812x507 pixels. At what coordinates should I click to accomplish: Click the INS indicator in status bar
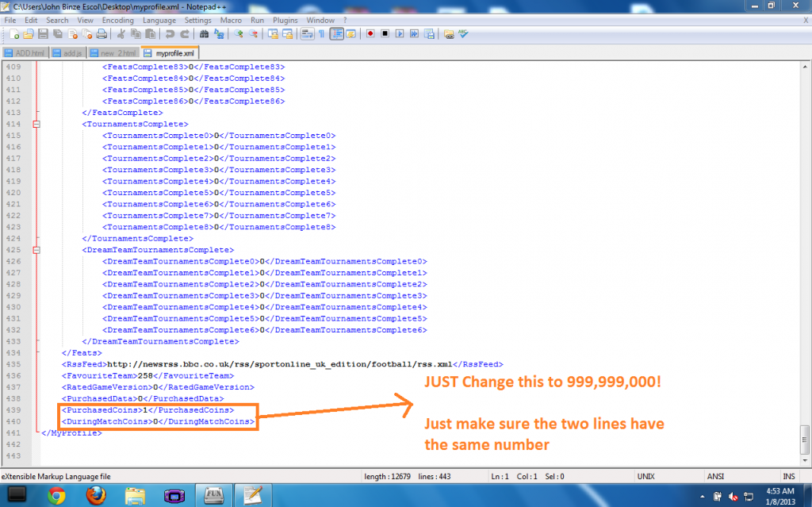pos(789,476)
